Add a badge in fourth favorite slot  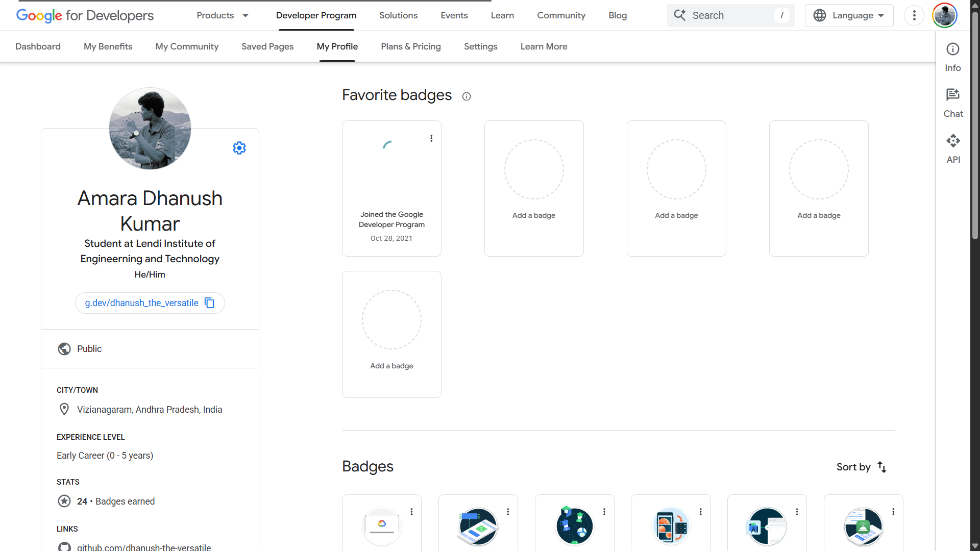(x=819, y=188)
